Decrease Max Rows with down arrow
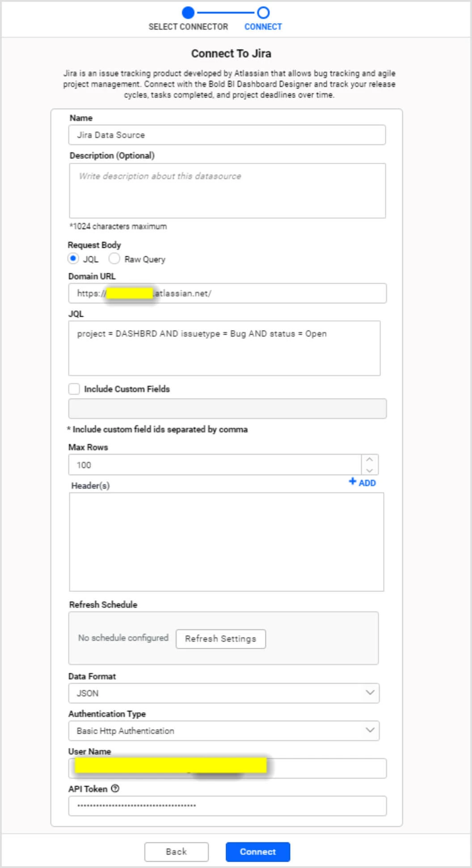This screenshot has width=472, height=868. tap(369, 470)
